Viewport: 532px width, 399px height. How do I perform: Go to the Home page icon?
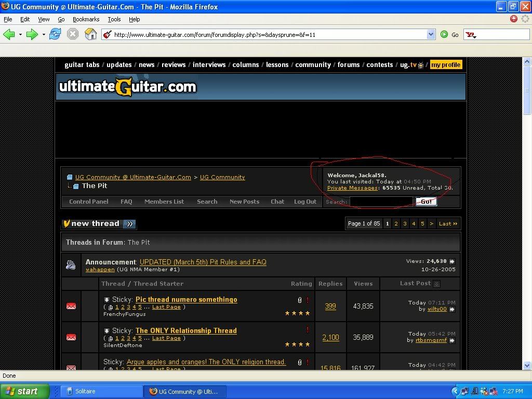(90, 34)
